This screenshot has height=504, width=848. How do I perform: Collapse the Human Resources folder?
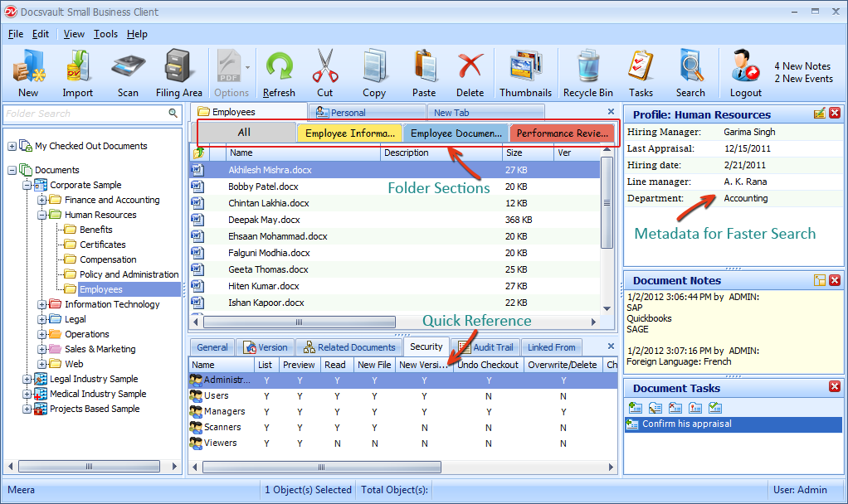[x=41, y=215]
